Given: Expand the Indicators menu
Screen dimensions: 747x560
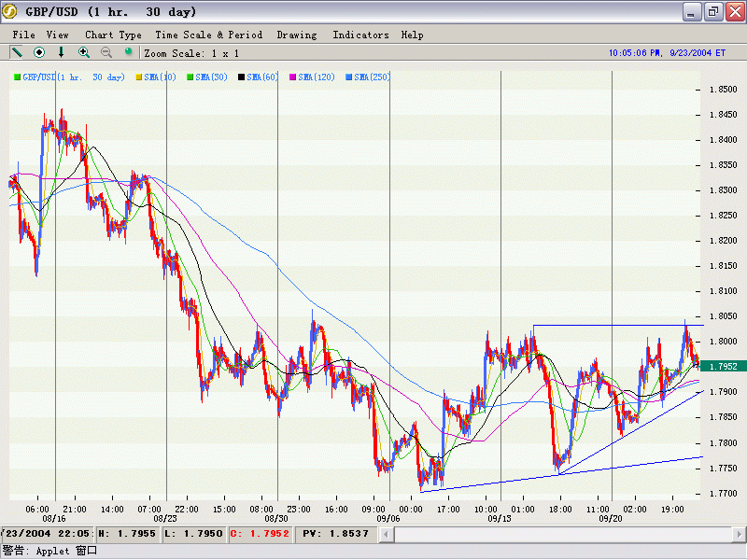Looking at the screenshot, I should point(360,35).
